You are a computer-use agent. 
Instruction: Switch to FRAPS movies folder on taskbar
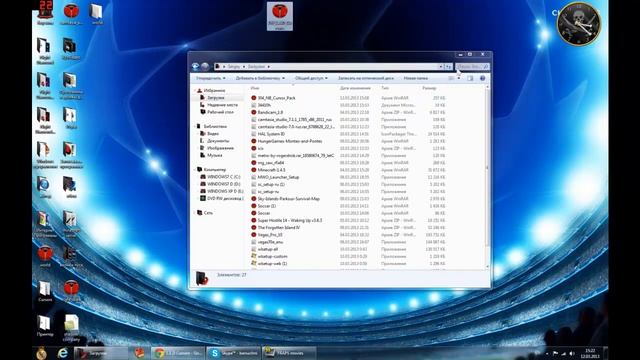coord(289,353)
